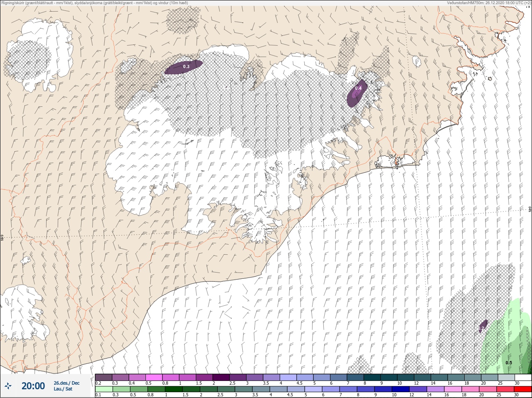Click the Veðurstofan logo icon beside 20:00
This screenshot has height=398, width=532.
coord(8,386)
